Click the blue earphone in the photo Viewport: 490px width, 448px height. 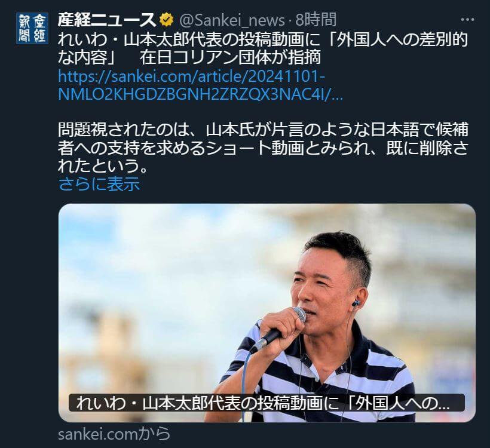point(356,303)
